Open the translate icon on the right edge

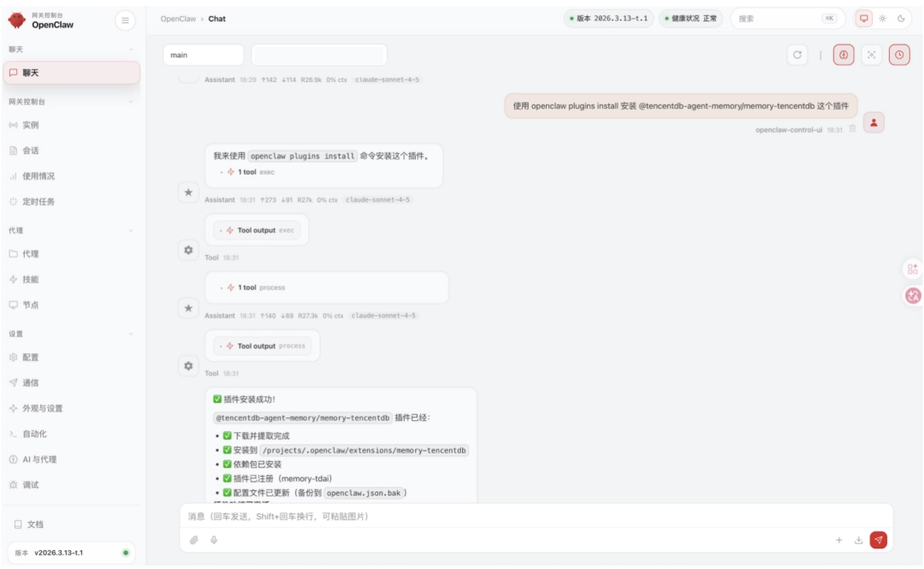tap(912, 297)
